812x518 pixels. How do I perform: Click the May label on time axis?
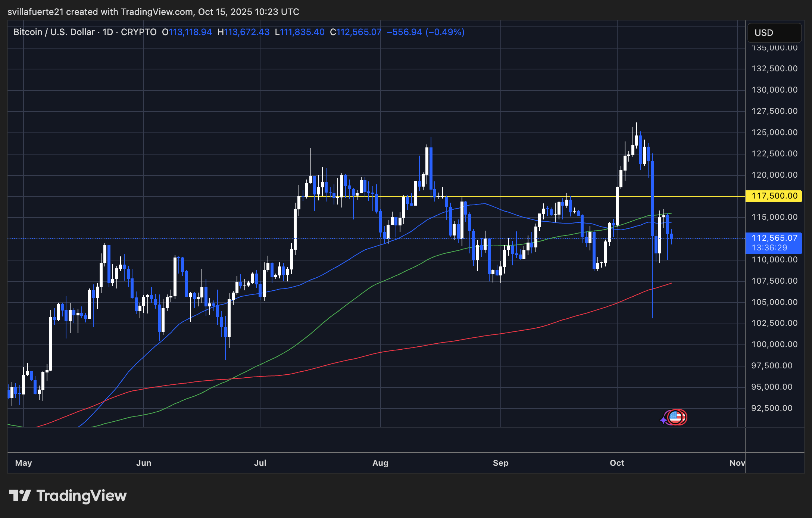click(x=24, y=463)
